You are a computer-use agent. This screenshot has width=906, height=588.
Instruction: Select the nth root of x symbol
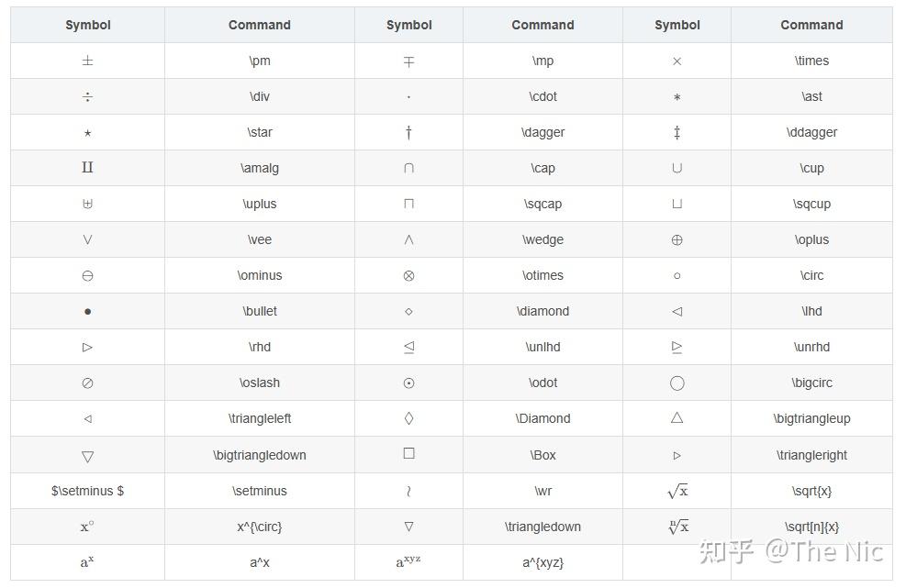click(x=677, y=527)
